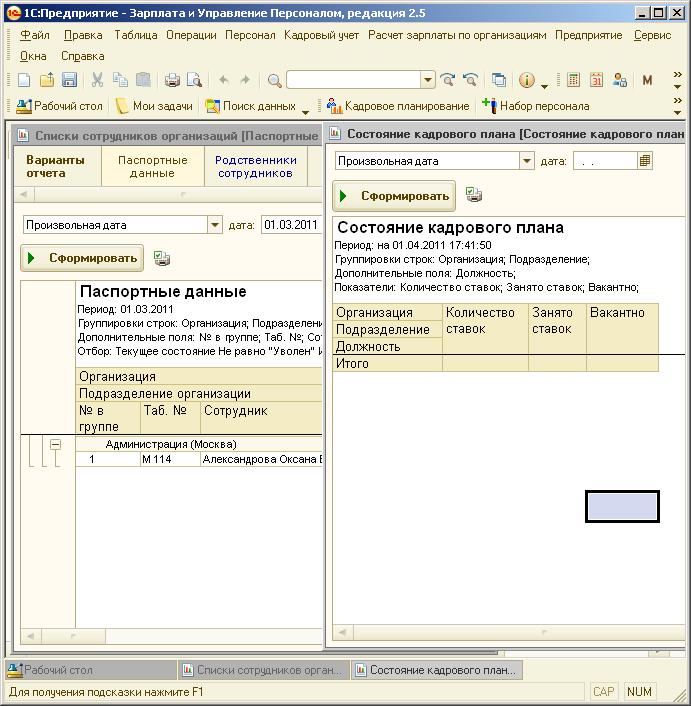The image size is (691, 706).
Task: Open the calendar icon
Action: pos(596,81)
